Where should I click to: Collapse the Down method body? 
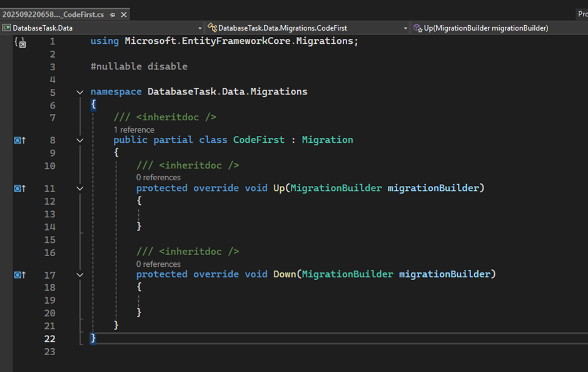pos(79,275)
